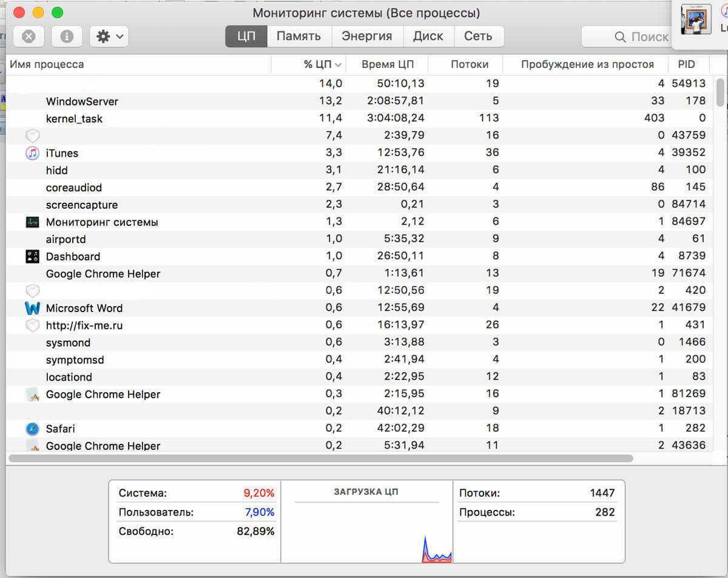Select the Сеть tab
The width and height of the screenshot is (728, 578).
[478, 36]
